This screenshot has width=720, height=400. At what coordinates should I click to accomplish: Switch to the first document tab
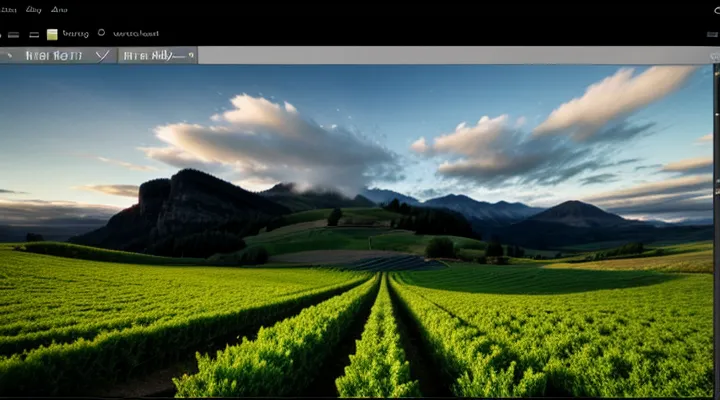point(55,55)
